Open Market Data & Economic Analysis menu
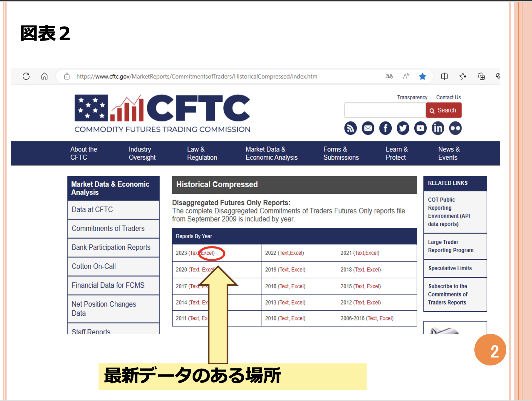Viewport: 532px width, 401px height. click(x=272, y=153)
